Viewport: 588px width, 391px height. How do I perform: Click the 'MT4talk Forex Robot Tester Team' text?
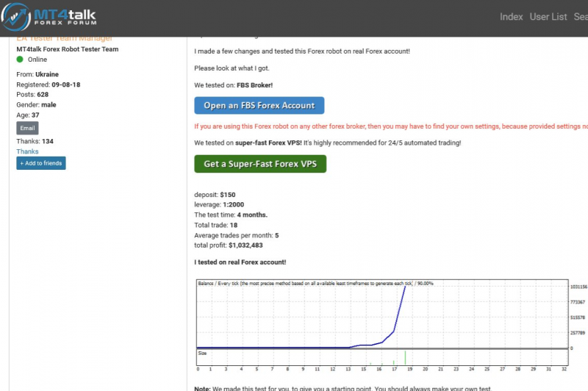(68, 49)
